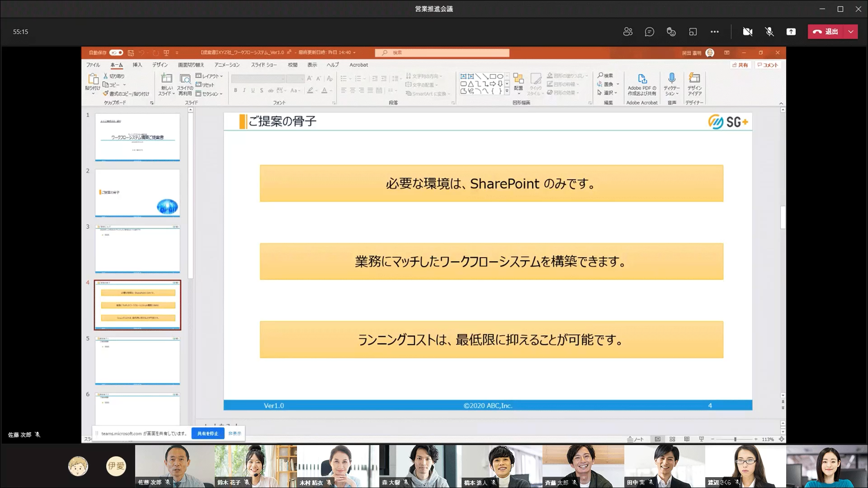The height and width of the screenshot is (488, 868).
Task: Open the Acrobat ribbon tab
Action: 359,65
